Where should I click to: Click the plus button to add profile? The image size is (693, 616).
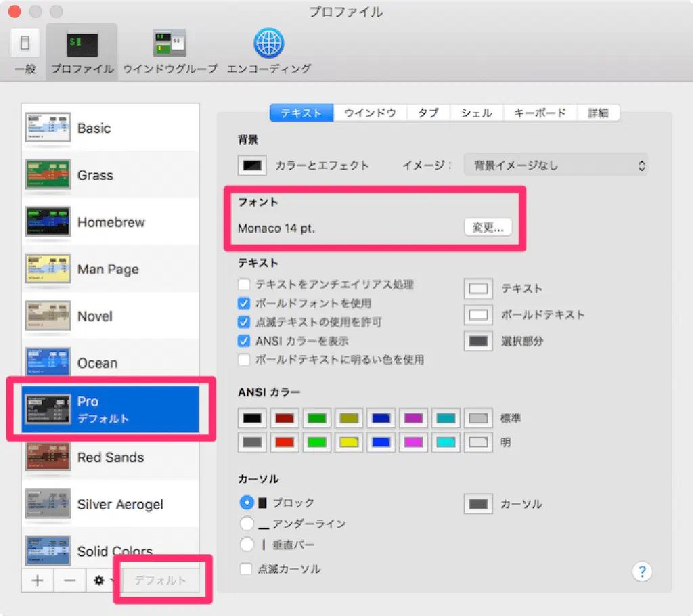tap(38, 581)
